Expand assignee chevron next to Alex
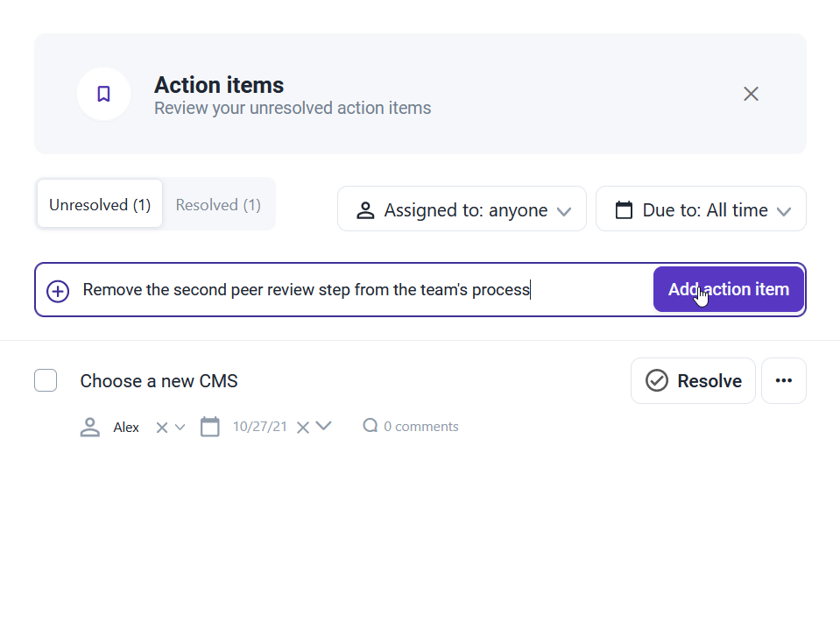840x644 pixels. (x=180, y=427)
